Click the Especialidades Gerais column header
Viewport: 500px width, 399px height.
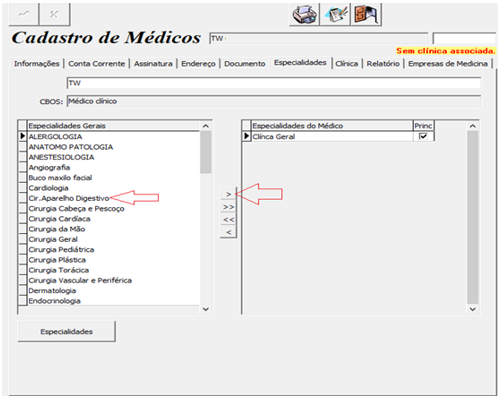(113, 126)
